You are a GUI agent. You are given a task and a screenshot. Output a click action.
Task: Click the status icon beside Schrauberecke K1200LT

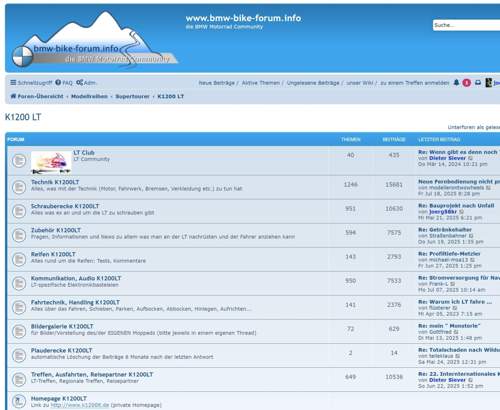click(x=19, y=211)
